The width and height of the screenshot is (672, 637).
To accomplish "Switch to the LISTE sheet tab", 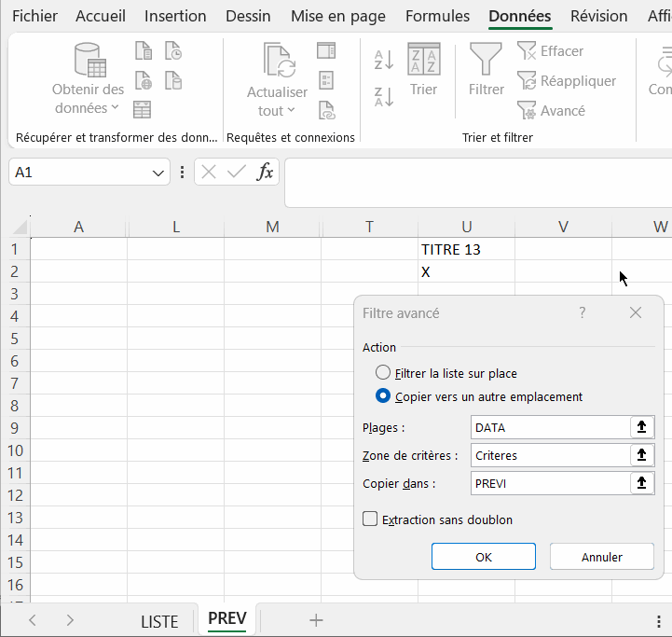I will (159, 621).
